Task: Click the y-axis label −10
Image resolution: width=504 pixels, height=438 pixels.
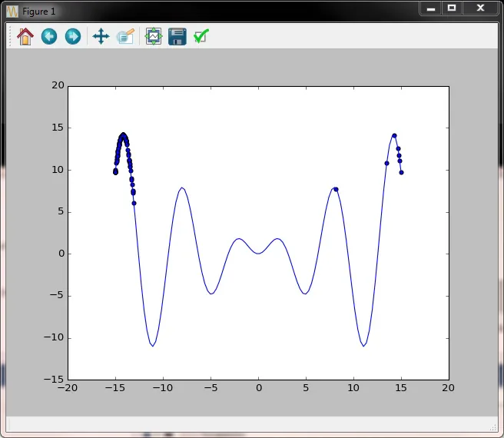Action: [x=54, y=337]
